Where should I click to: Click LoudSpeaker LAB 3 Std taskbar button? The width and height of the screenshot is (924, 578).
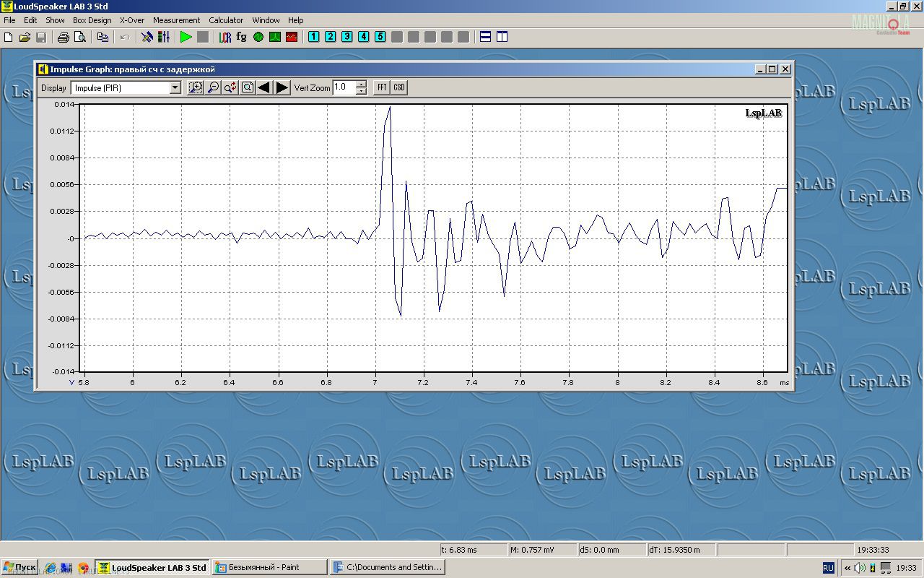click(152, 567)
